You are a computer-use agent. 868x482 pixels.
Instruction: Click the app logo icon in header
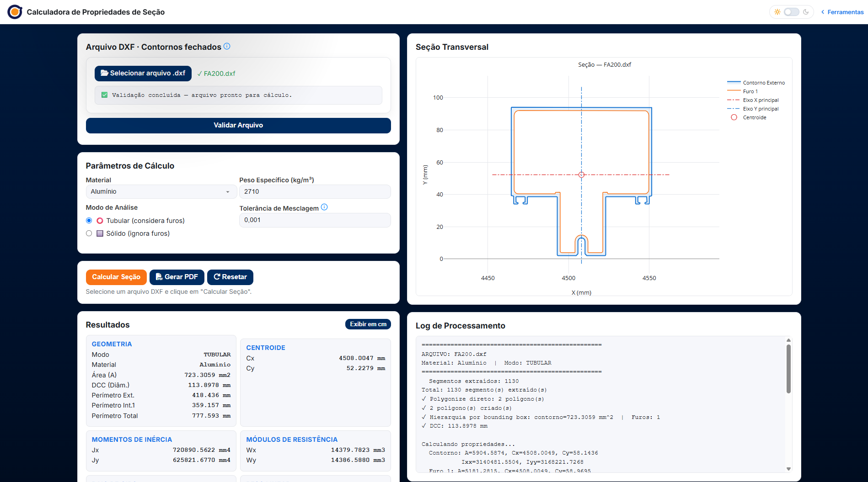[x=15, y=12]
